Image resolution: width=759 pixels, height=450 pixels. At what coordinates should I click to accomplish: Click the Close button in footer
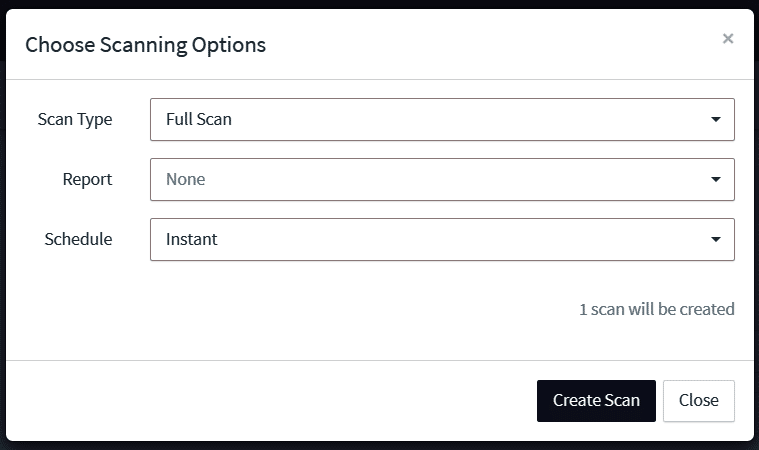(698, 400)
